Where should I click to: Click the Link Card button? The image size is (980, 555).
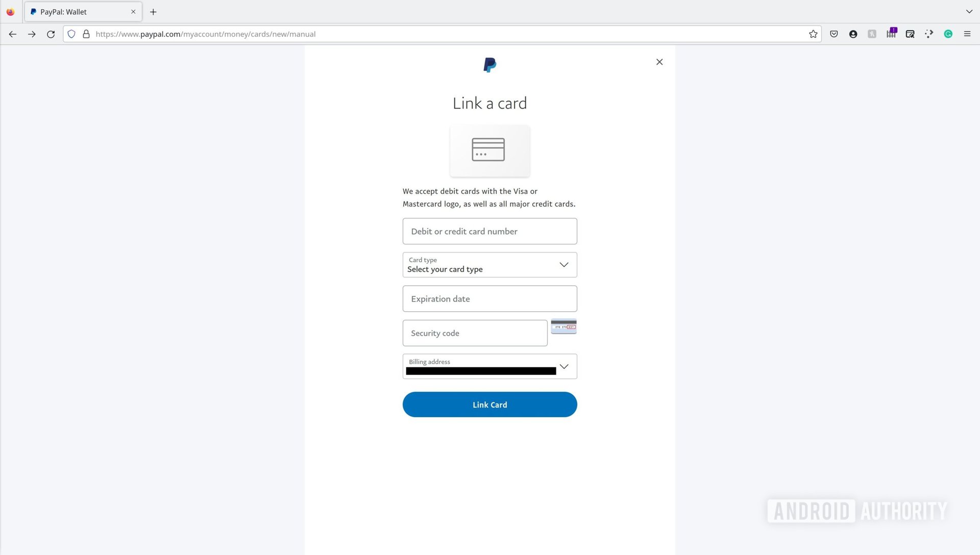(490, 405)
